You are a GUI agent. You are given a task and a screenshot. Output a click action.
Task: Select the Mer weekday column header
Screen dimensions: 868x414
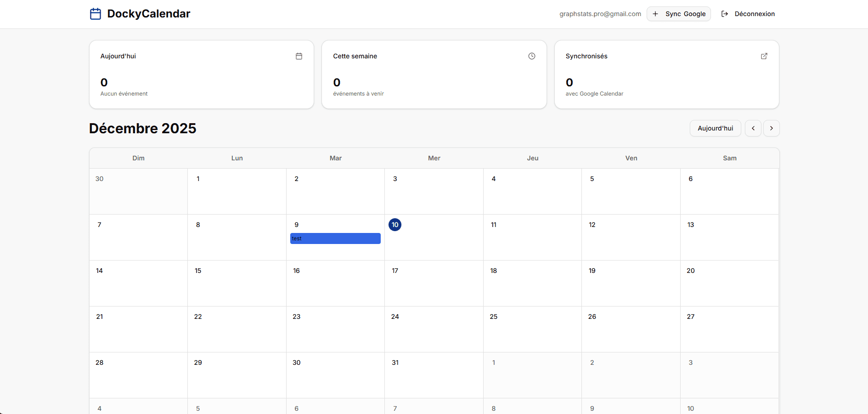(x=434, y=158)
